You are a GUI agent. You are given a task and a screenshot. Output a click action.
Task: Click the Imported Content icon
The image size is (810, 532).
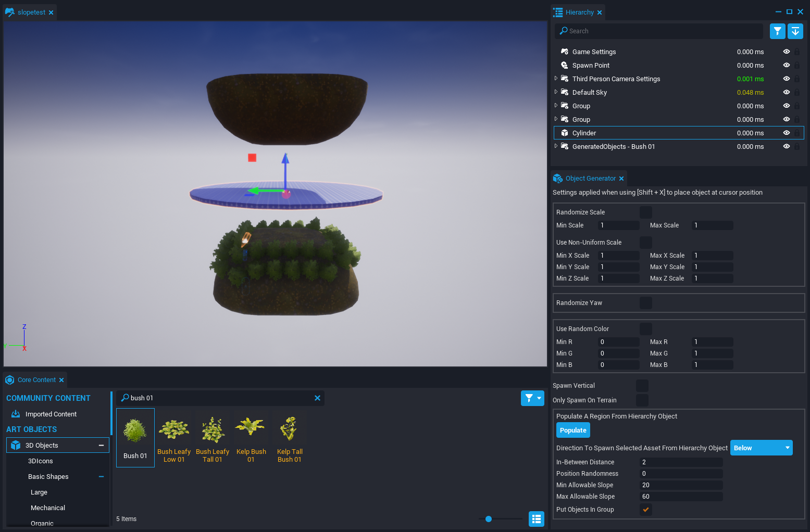(16, 414)
